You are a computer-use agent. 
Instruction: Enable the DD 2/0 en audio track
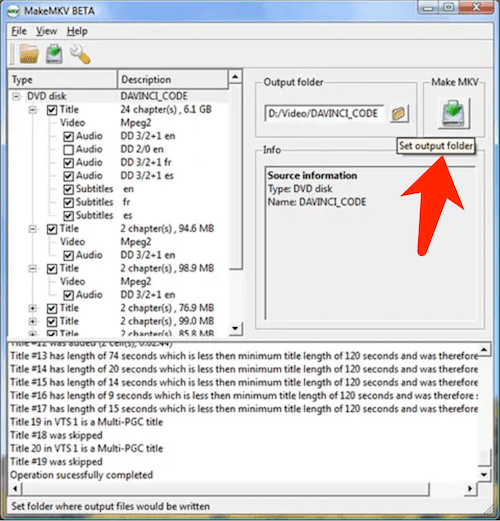pos(68,150)
